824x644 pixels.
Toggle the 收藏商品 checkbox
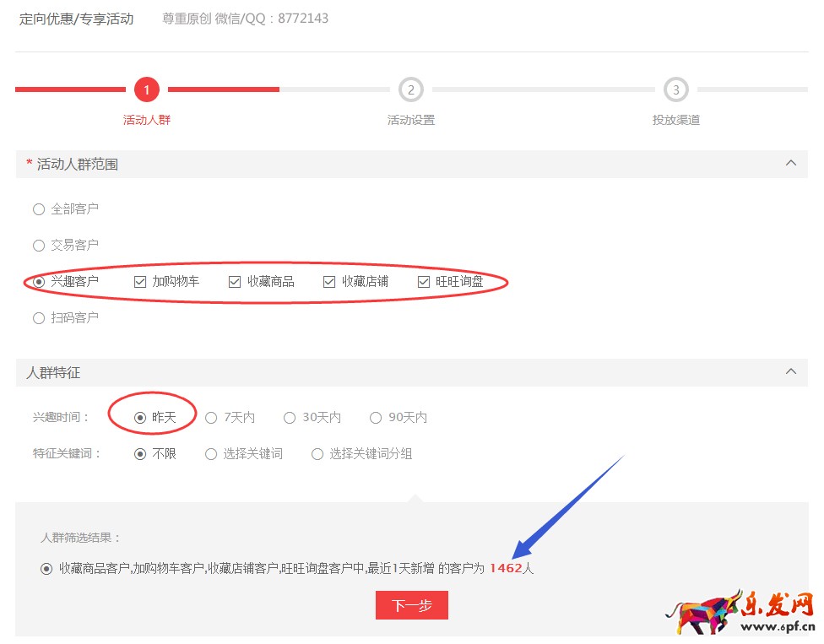[235, 282]
